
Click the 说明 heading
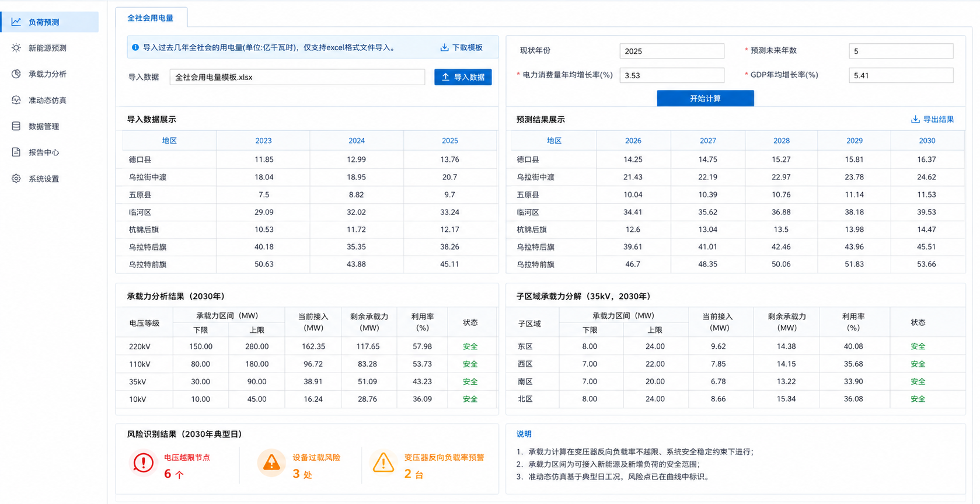click(x=524, y=434)
